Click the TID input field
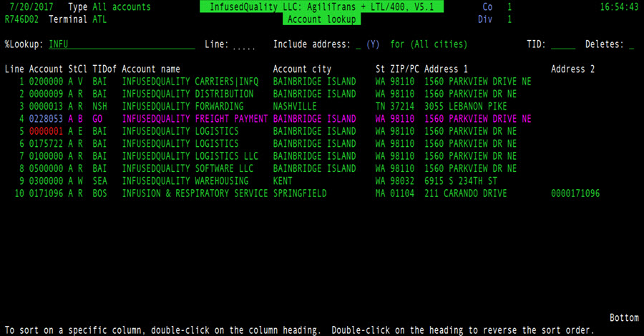This screenshot has height=336, width=644. 563,44
